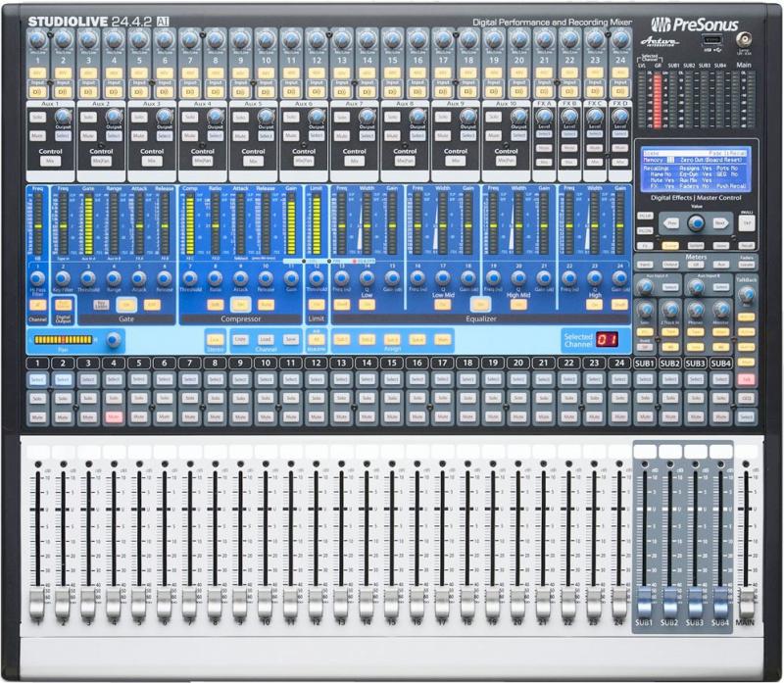Toggle the Gate On button
Image resolution: width=784 pixels, height=683 pixels.
(x=126, y=304)
